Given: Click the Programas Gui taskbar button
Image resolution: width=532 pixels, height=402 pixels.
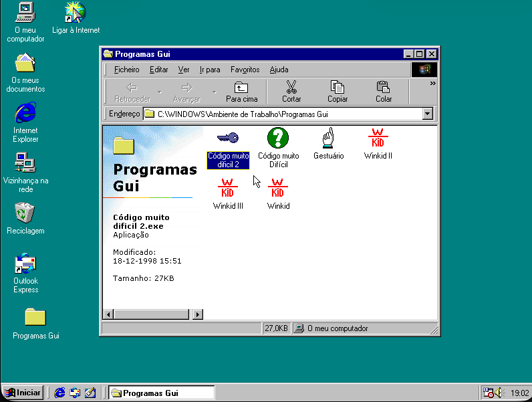Looking at the screenshot, I should pyautogui.click(x=161, y=393).
